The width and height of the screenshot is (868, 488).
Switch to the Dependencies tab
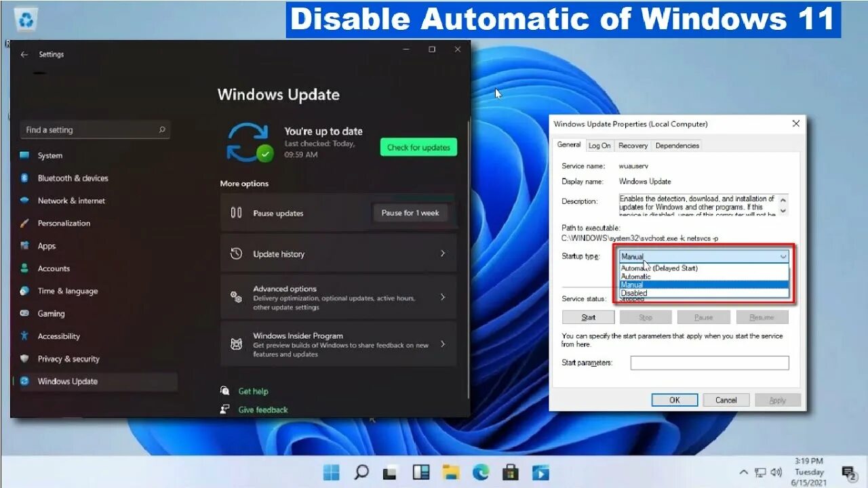pyautogui.click(x=677, y=146)
